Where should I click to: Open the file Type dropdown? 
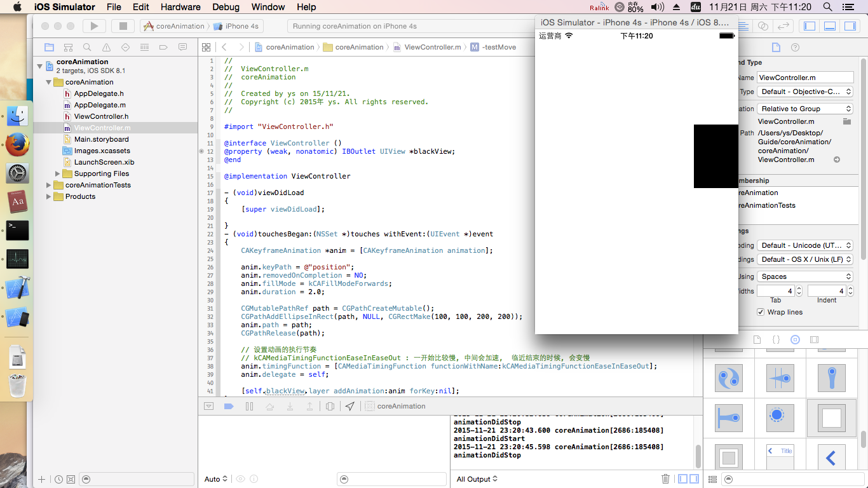coord(805,91)
